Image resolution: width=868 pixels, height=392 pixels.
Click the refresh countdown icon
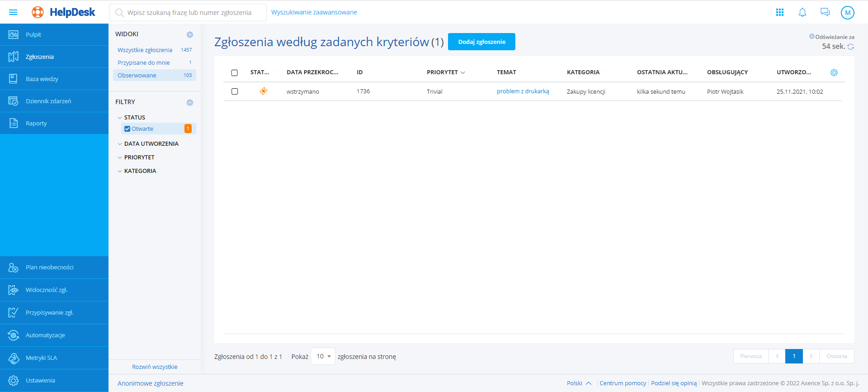pos(850,47)
